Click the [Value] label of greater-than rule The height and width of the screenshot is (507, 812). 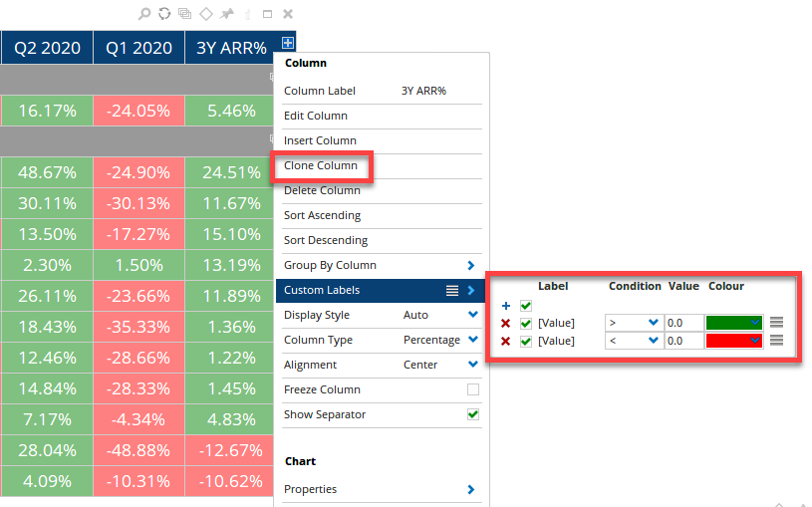click(x=556, y=323)
